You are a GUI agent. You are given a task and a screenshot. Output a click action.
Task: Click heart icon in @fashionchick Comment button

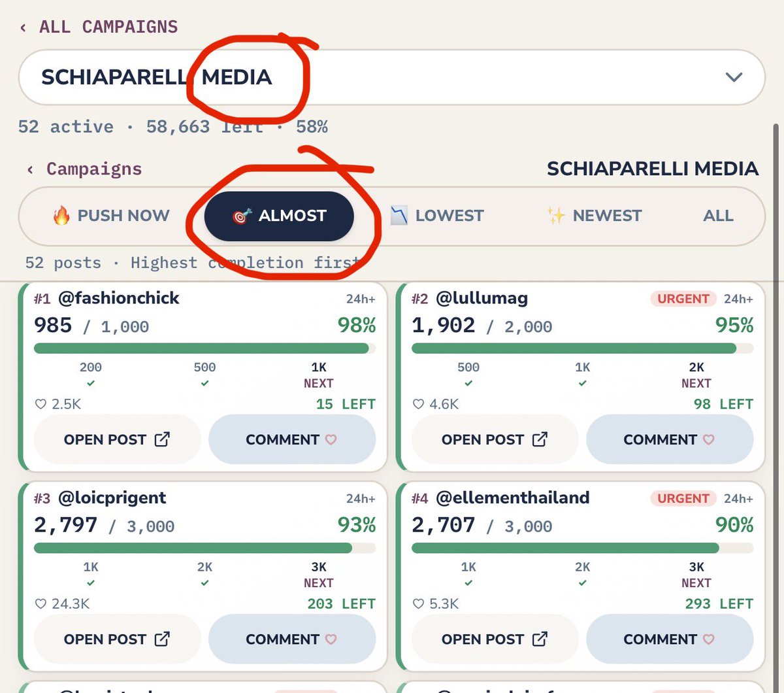331,439
